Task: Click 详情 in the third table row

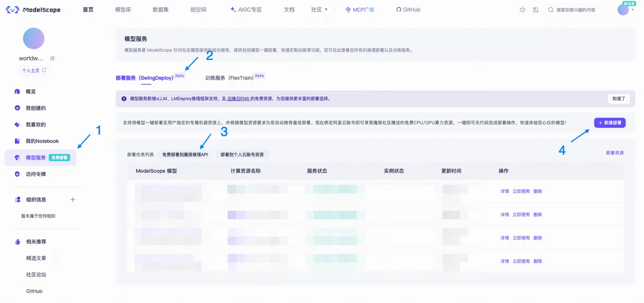Action: coord(505,238)
